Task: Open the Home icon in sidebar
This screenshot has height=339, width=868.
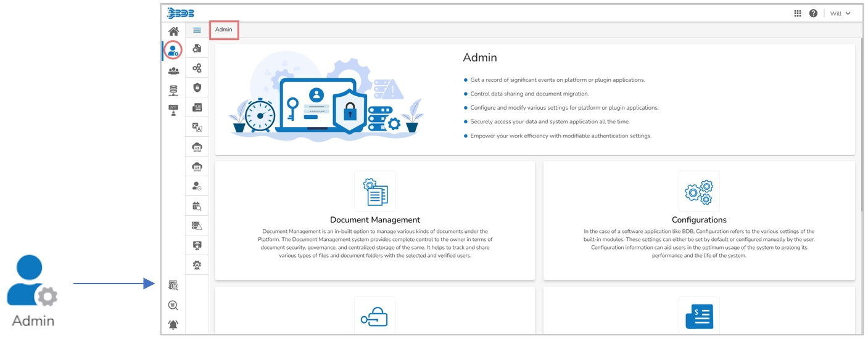Action: pyautogui.click(x=173, y=31)
